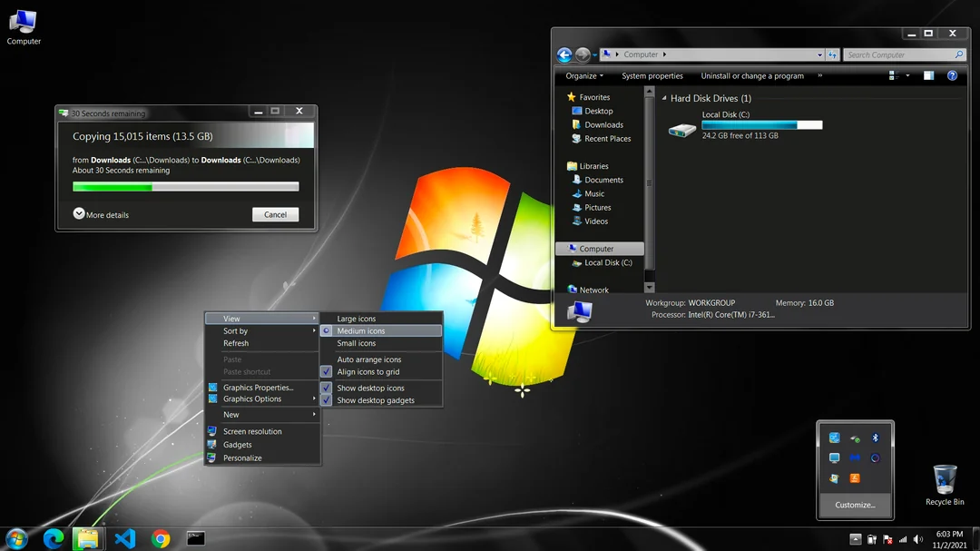Click the taskbar clock and date

[949, 539]
